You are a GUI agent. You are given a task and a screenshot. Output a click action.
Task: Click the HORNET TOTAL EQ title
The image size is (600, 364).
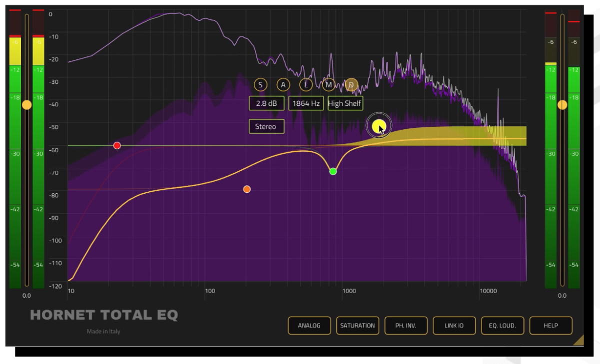pos(104,315)
